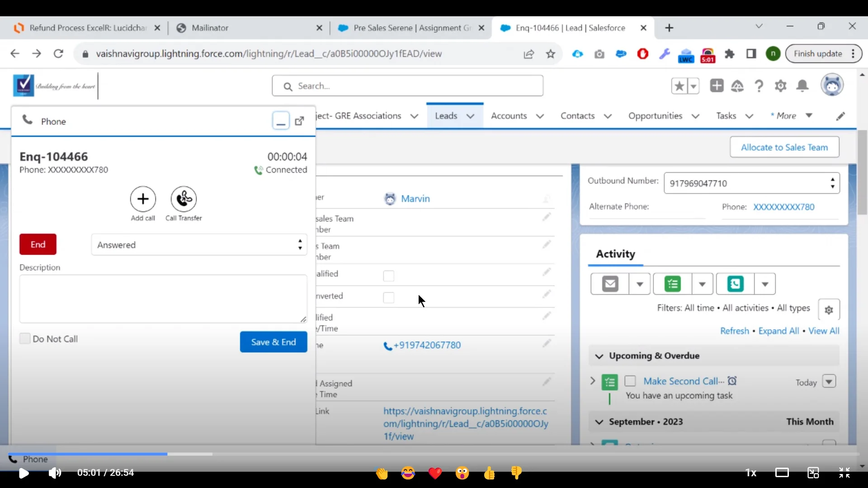Open the New Email activity icon

click(610, 284)
